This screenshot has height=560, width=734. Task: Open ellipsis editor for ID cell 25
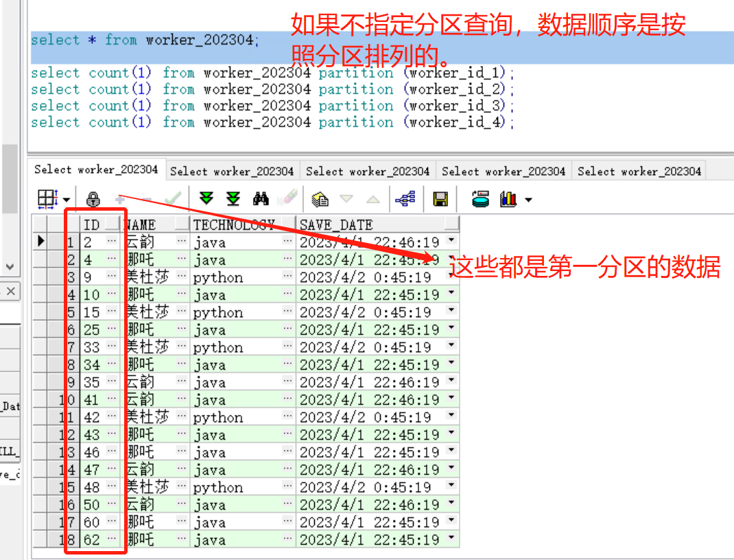tap(111, 328)
